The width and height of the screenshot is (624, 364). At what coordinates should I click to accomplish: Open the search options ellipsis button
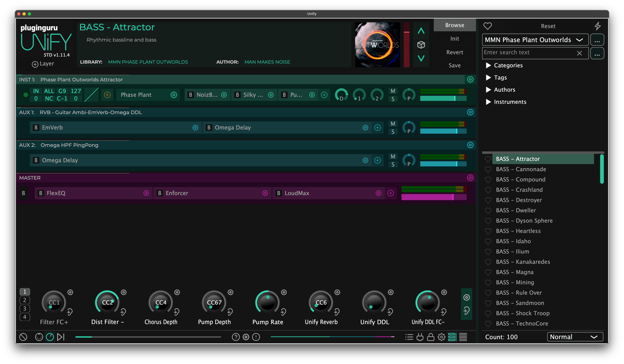coord(597,54)
